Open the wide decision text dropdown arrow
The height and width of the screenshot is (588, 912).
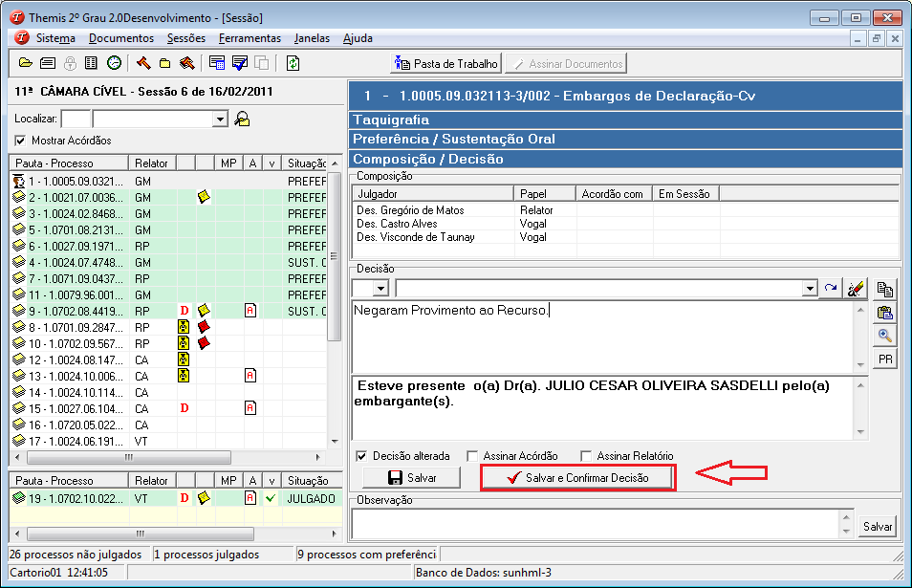point(810,288)
